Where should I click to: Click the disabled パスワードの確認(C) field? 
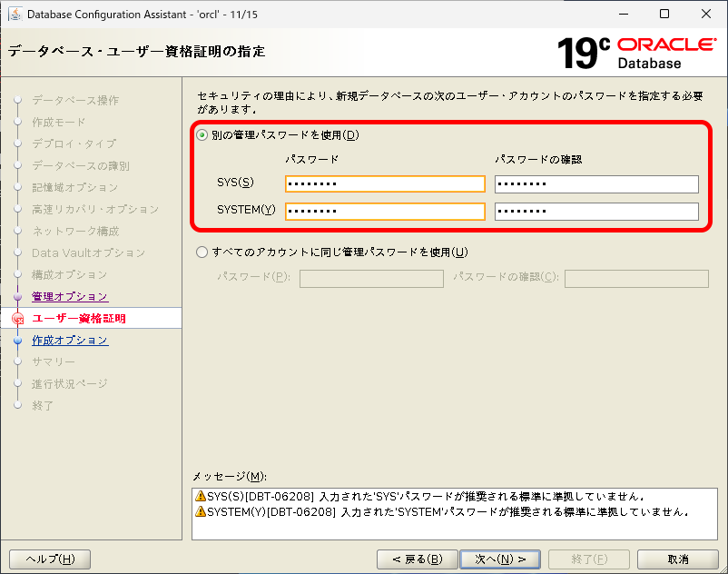(636, 279)
